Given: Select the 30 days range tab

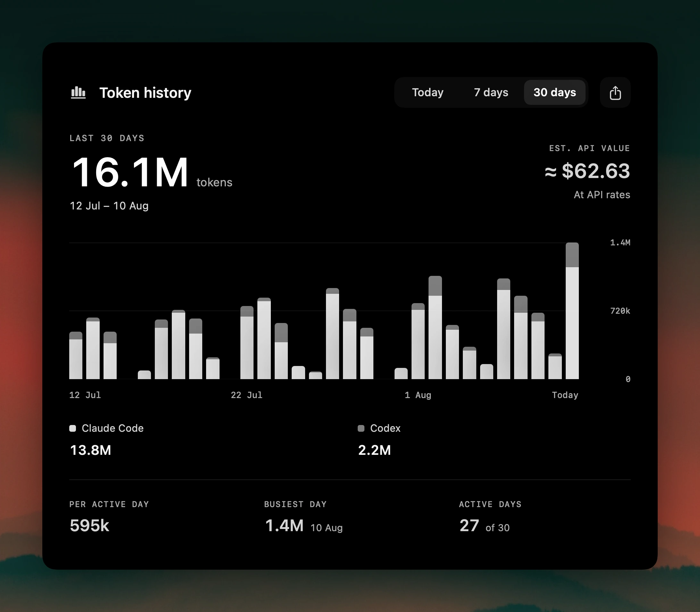Looking at the screenshot, I should tap(554, 93).
